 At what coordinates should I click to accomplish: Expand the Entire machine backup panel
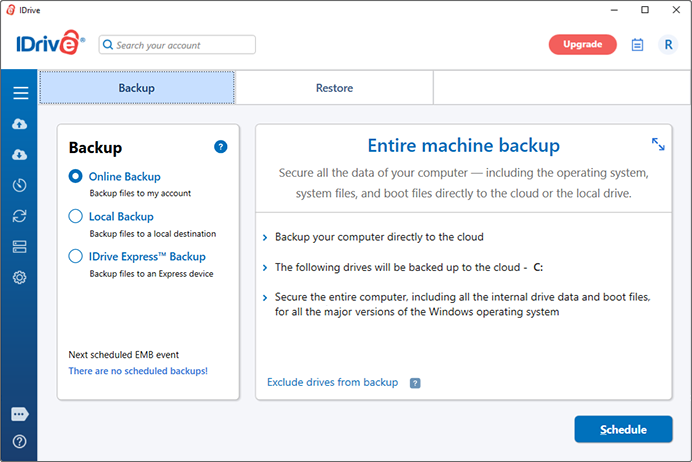click(658, 144)
